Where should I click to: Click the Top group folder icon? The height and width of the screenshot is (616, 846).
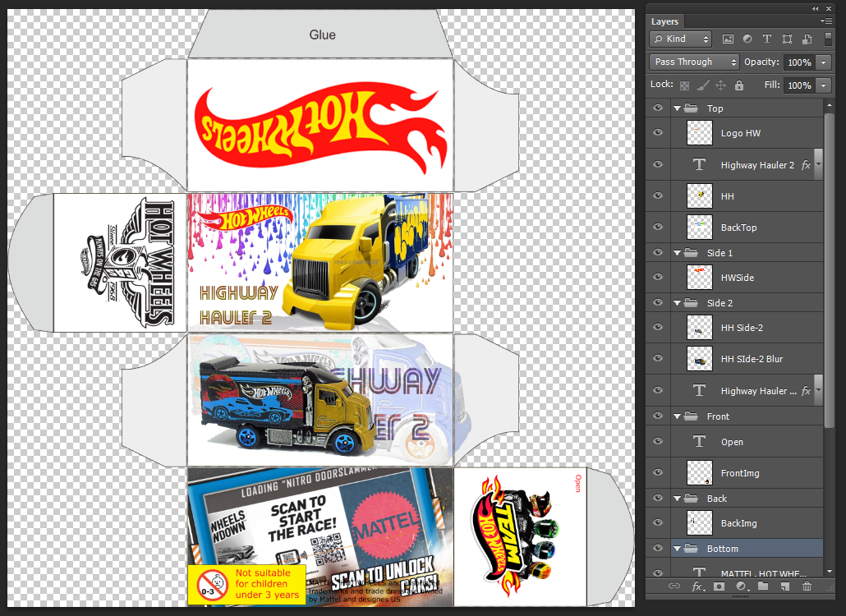(x=691, y=108)
